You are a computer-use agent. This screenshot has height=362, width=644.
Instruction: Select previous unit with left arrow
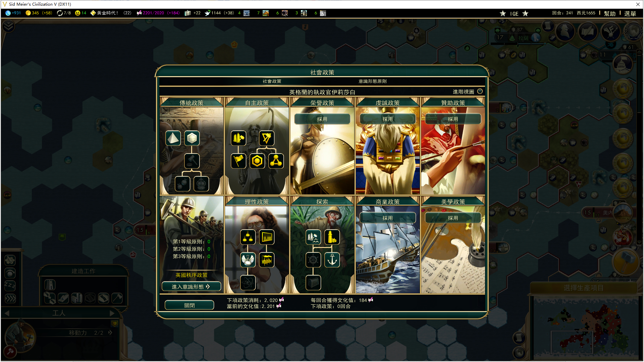(7, 313)
